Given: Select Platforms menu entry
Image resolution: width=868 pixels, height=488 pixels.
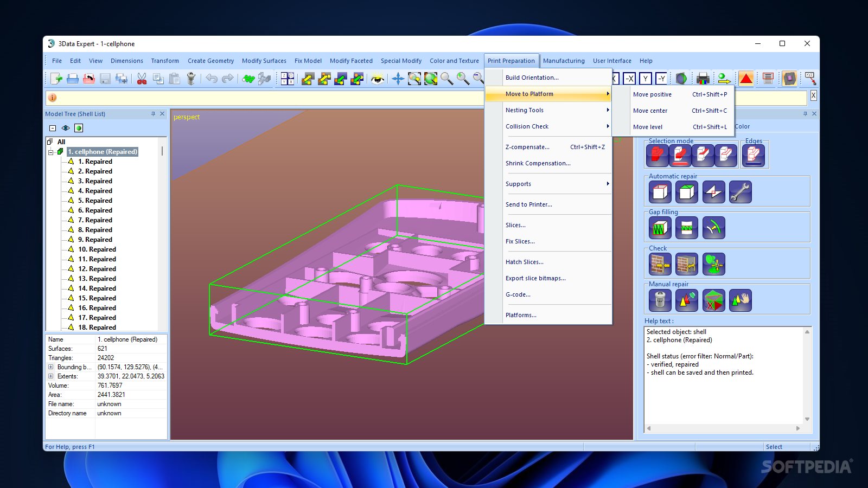Looking at the screenshot, I should tap(548, 315).
